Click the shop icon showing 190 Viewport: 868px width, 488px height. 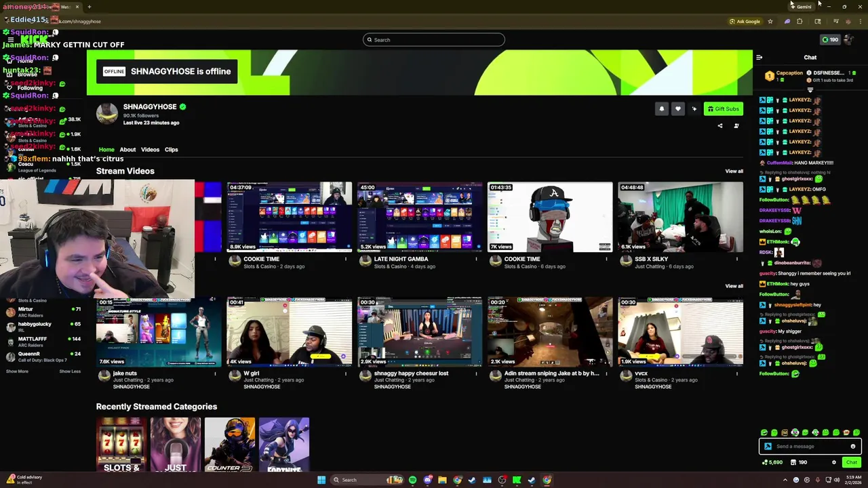coord(798,462)
